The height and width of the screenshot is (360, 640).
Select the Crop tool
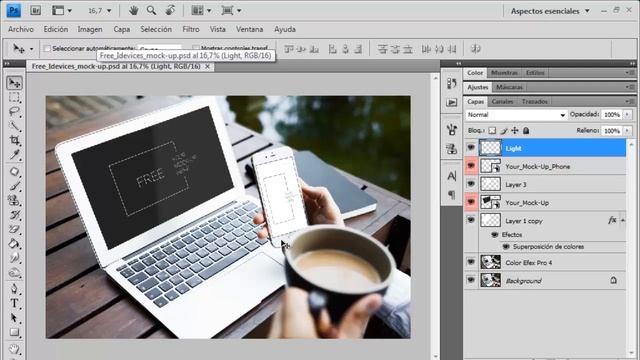click(14, 140)
